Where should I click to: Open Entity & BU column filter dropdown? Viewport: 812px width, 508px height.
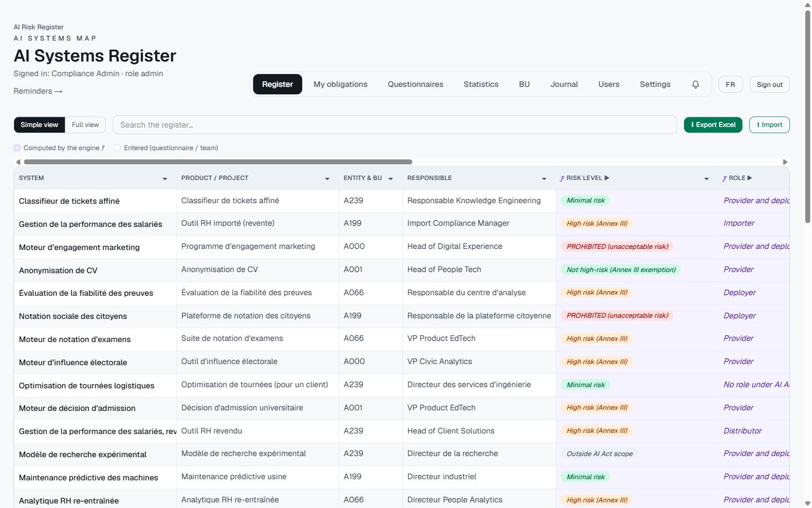[390, 178]
